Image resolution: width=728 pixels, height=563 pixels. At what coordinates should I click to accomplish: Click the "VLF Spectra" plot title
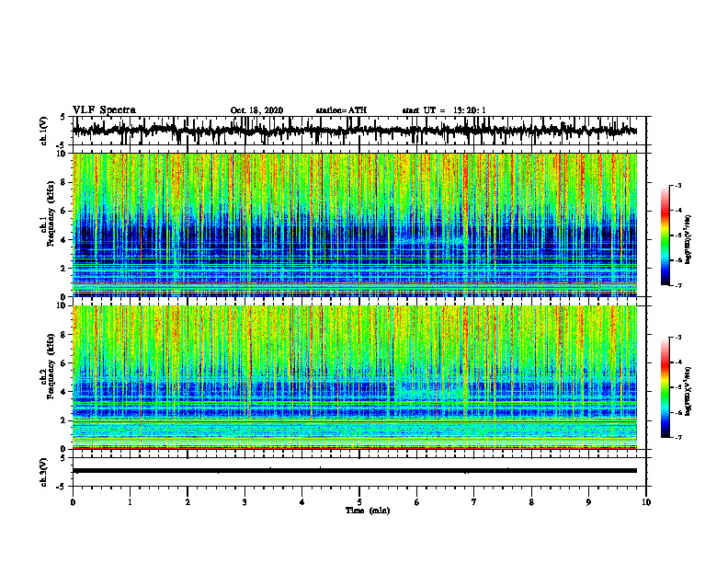pyautogui.click(x=104, y=110)
